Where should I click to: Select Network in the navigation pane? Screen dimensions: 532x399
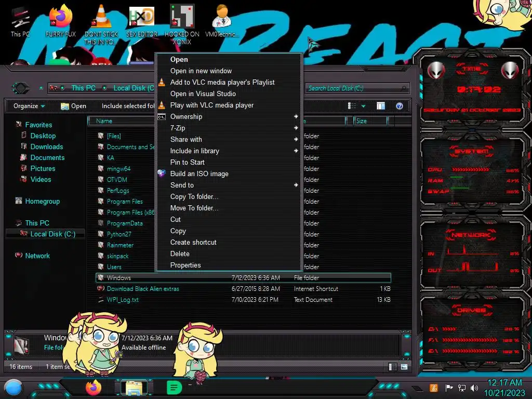point(37,256)
